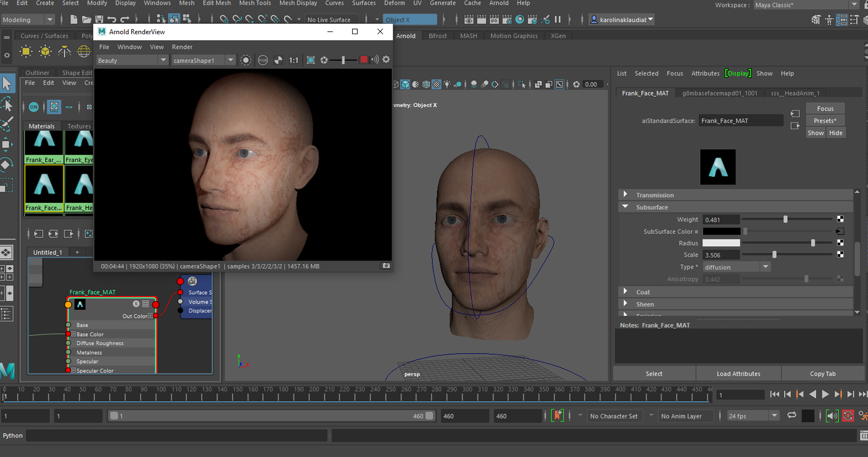Image resolution: width=868 pixels, height=457 pixels.
Task: Open RenderView settings gear
Action: tap(386, 60)
